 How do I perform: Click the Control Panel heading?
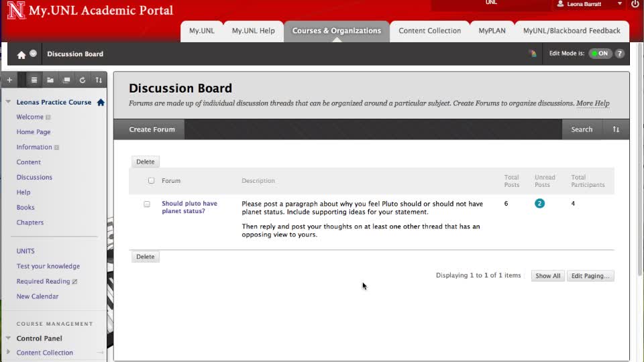pos(40,339)
